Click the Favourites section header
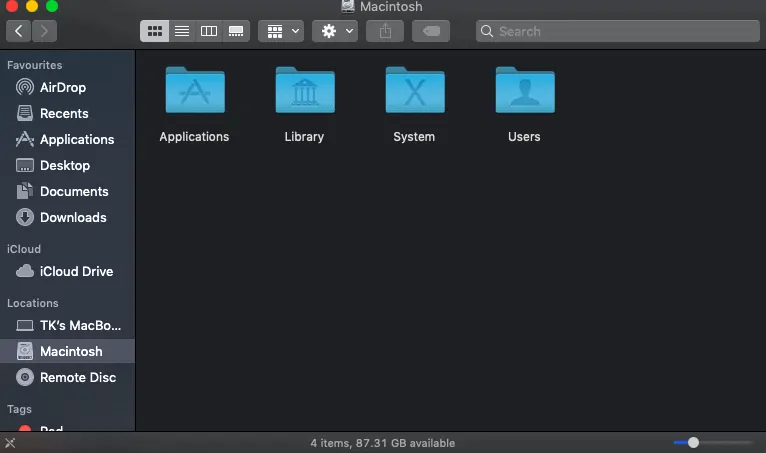Screen dimensions: 766x453 tap(35, 65)
